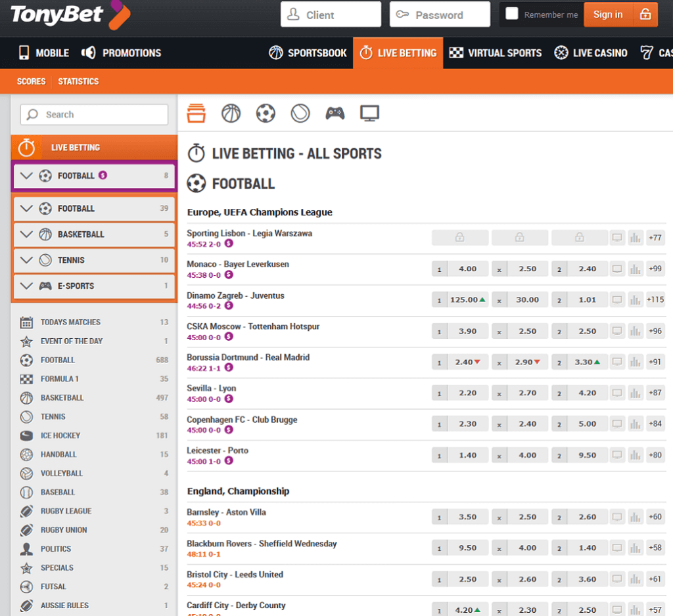Screen dimensions: 673x616
Task: Click the cash-out icon beside Borussia Dortmund score
Action: pos(229,368)
